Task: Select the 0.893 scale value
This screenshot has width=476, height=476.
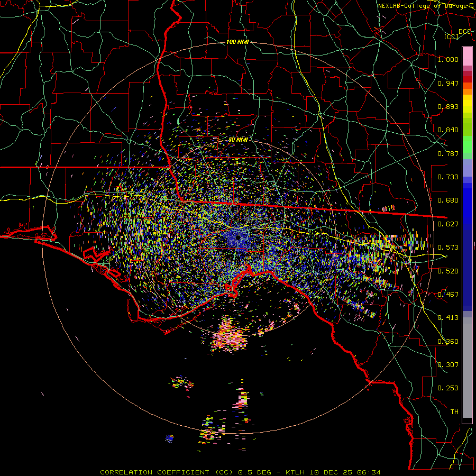Action: (x=448, y=106)
